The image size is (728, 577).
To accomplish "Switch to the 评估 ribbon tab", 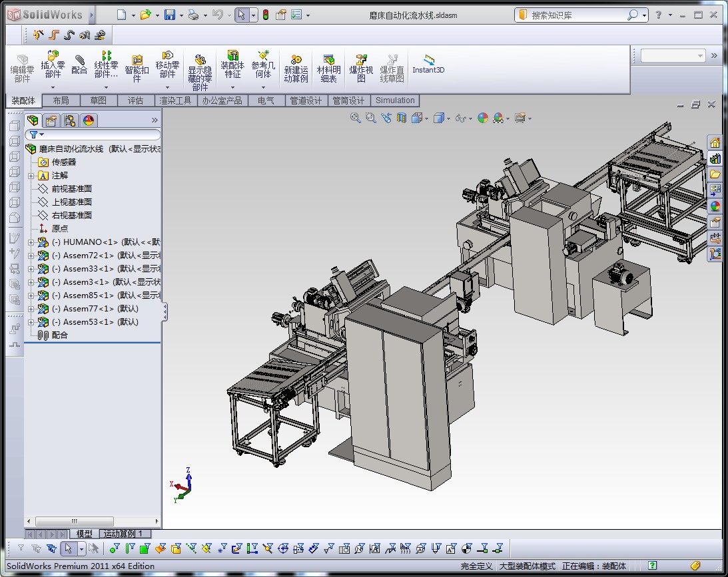I will pyautogui.click(x=135, y=100).
